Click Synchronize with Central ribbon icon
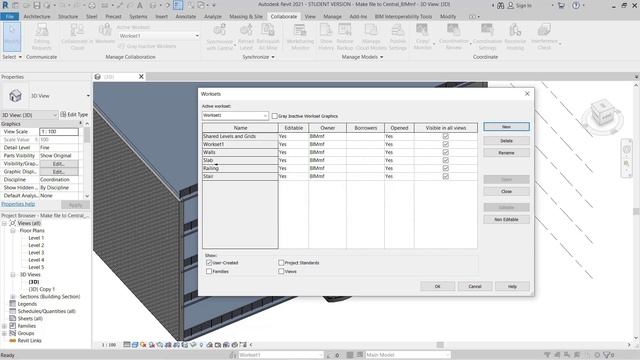The width and height of the screenshot is (640, 360). pyautogui.click(x=220, y=36)
